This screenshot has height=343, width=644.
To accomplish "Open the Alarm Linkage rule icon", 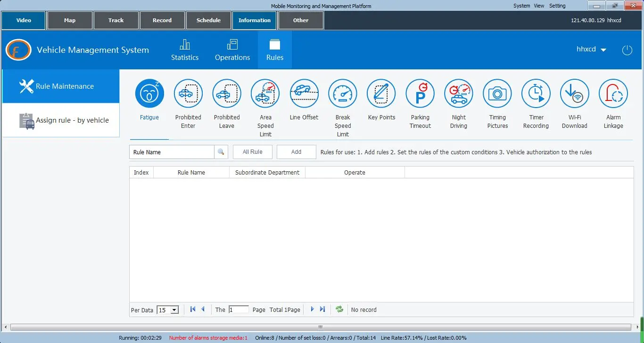I will (613, 94).
